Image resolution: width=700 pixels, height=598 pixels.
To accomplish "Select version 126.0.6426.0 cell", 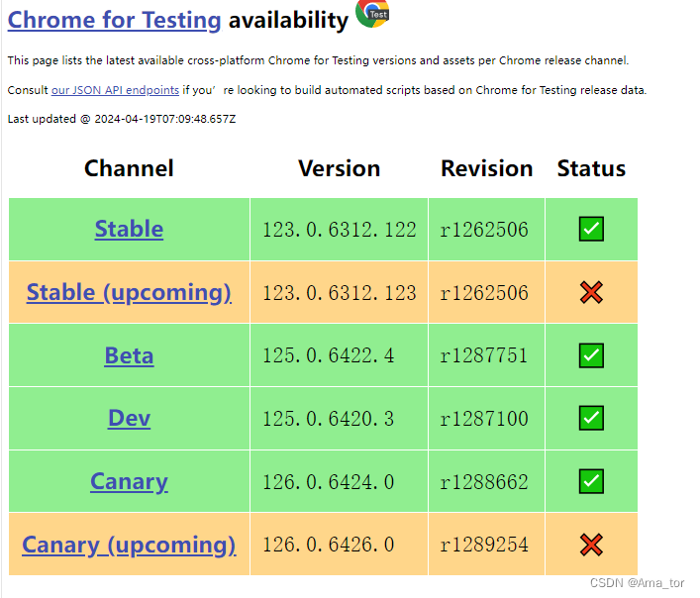I will [340, 545].
